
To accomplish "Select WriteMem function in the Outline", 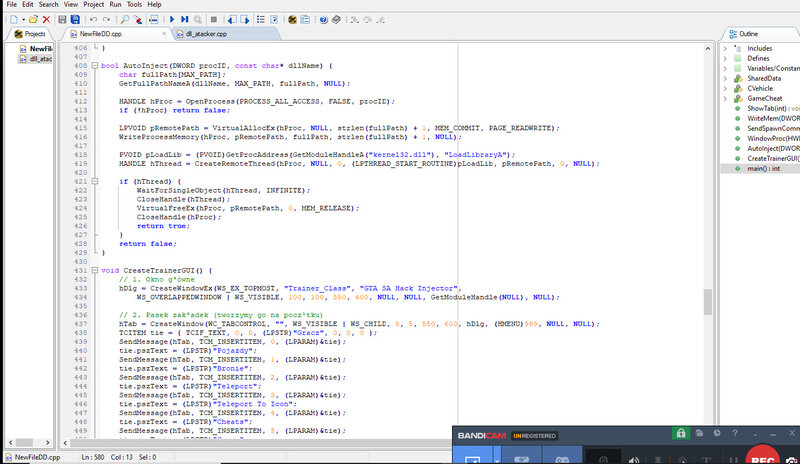I will tap(767, 118).
